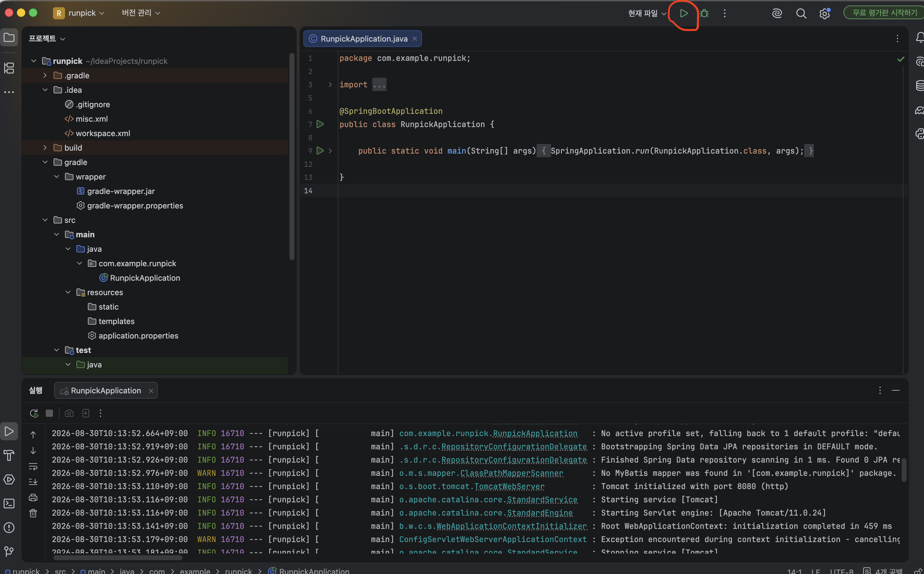The image size is (924, 574).
Task: Clear the console with the trash icon
Action: point(33,513)
